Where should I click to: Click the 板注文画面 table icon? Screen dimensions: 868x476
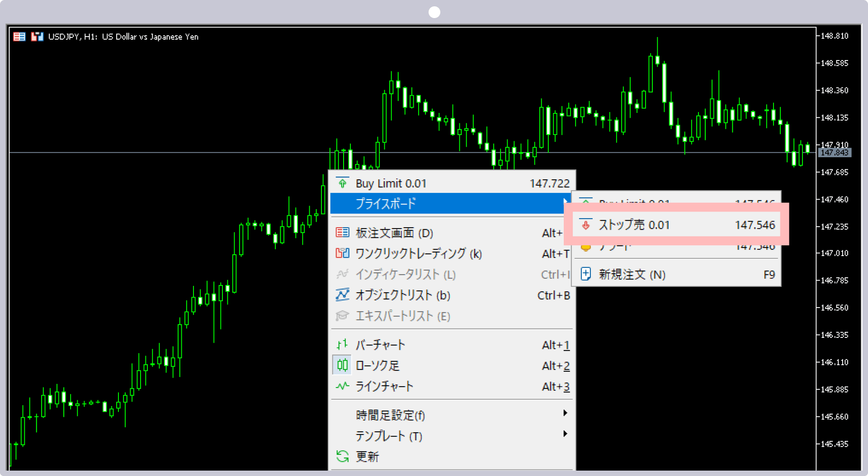pos(343,233)
